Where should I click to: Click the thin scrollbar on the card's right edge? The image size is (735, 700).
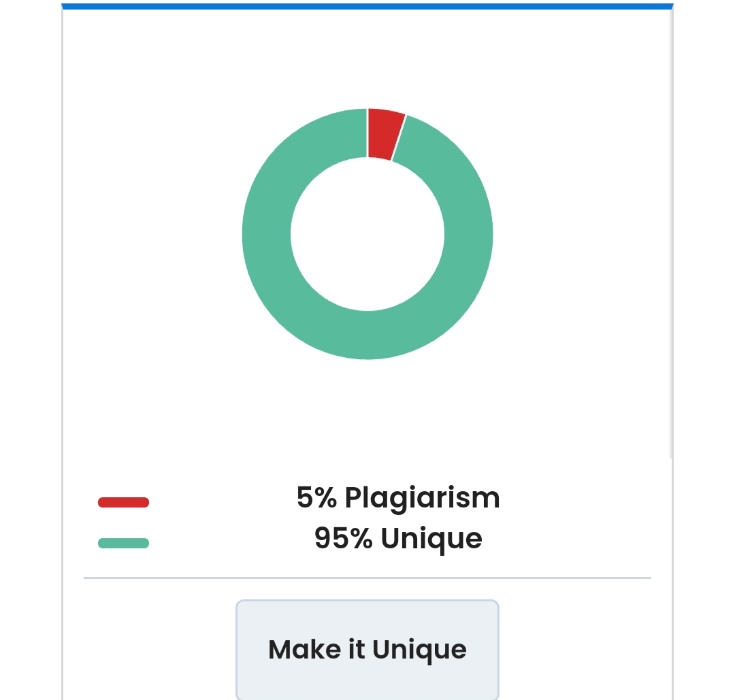point(671,233)
